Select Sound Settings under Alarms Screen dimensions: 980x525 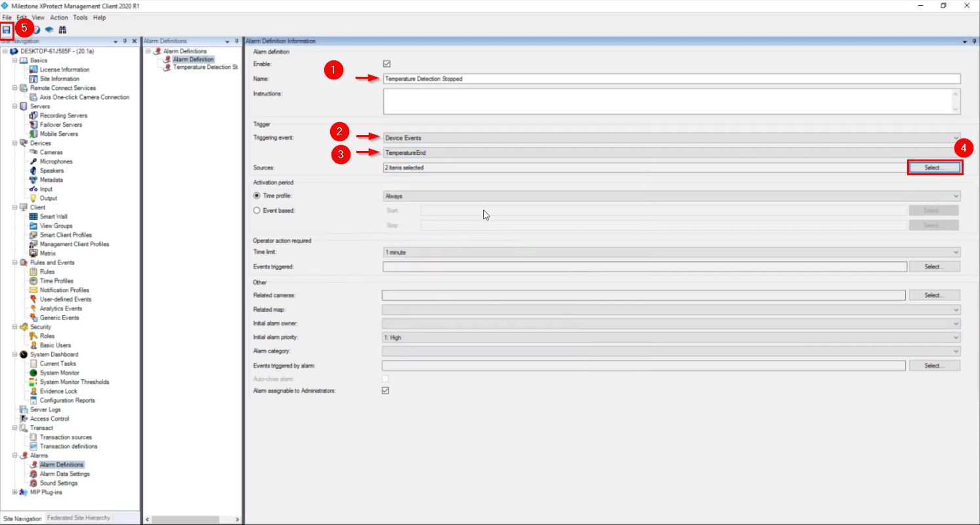click(x=58, y=483)
